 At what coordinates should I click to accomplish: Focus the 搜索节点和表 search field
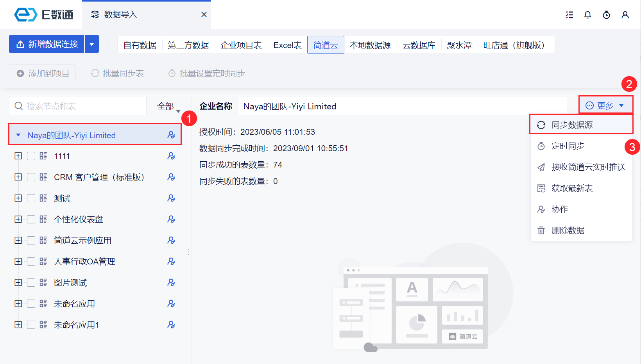tap(78, 106)
